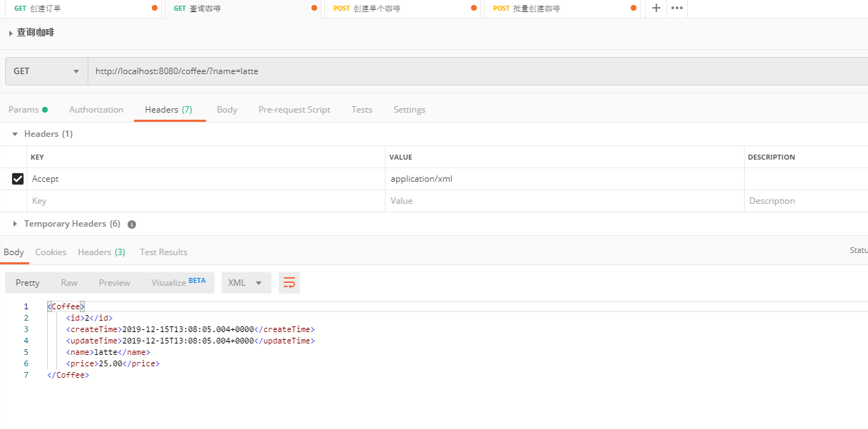The height and width of the screenshot is (429, 868).
Task: Select the GET 查询咖啡 tab
Action: point(244,9)
